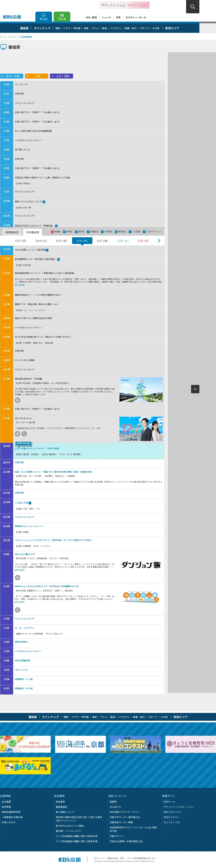Open いろはに千鳥 program link

22,503
